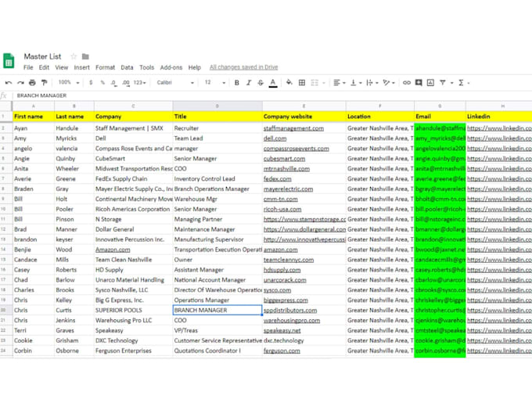Open the Tools menu
Viewport: 532px width, 399px height.
pyautogui.click(x=146, y=67)
